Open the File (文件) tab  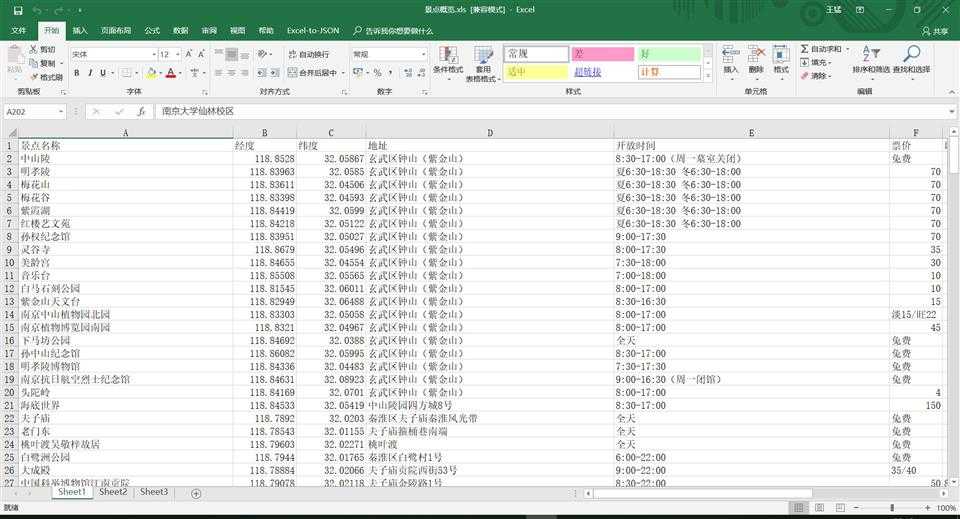(x=18, y=31)
